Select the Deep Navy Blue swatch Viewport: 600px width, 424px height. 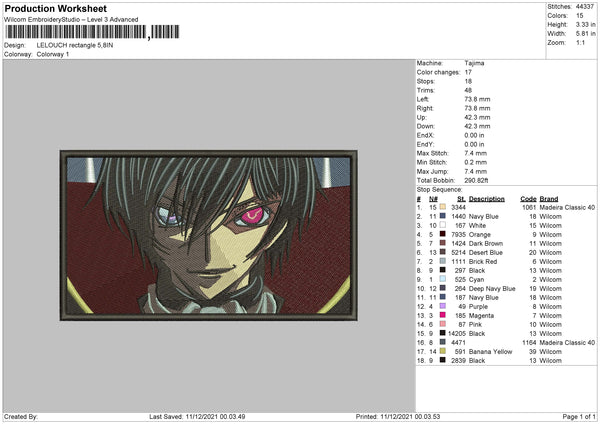[x=443, y=288]
